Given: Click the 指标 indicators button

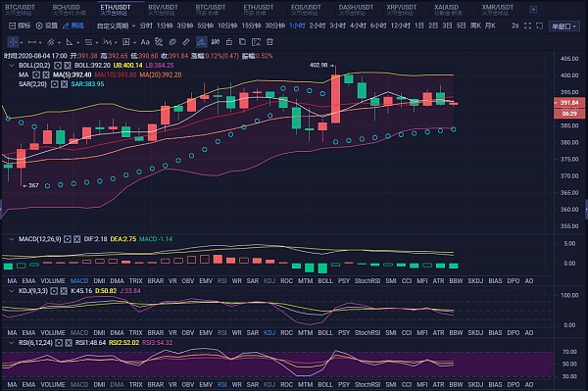Looking at the screenshot, I should 20,25.
